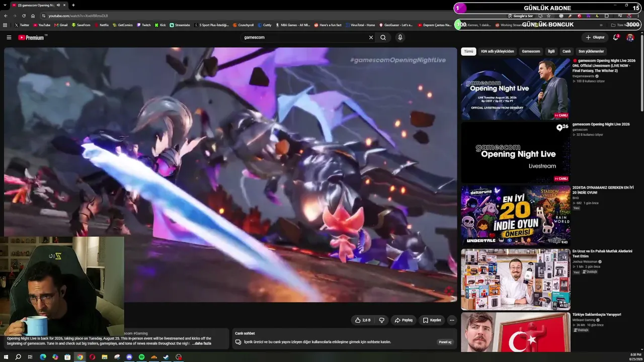Open the Crunchyroll bookmark
Viewport: 644px width, 362px height.
click(x=243, y=25)
